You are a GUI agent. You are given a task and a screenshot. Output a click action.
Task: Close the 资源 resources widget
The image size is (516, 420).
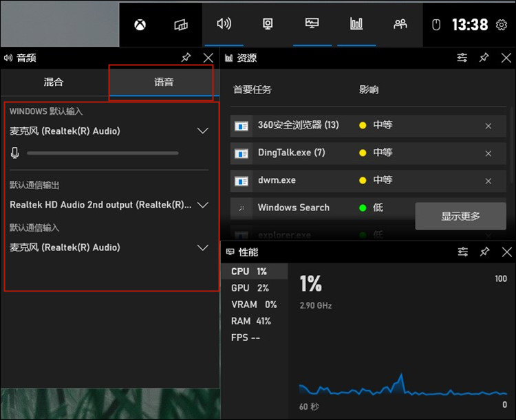coord(506,58)
